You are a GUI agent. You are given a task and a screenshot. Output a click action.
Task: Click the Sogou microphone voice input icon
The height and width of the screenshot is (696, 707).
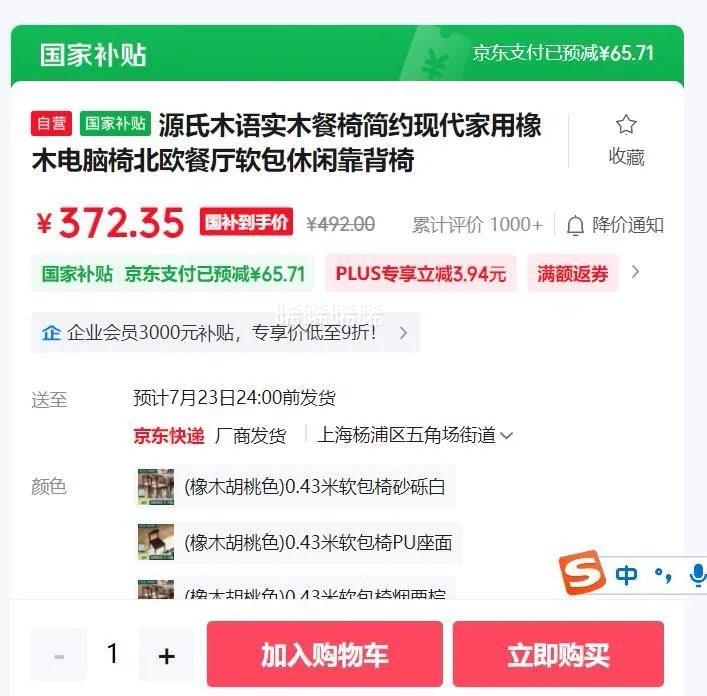tap(698, 575)
